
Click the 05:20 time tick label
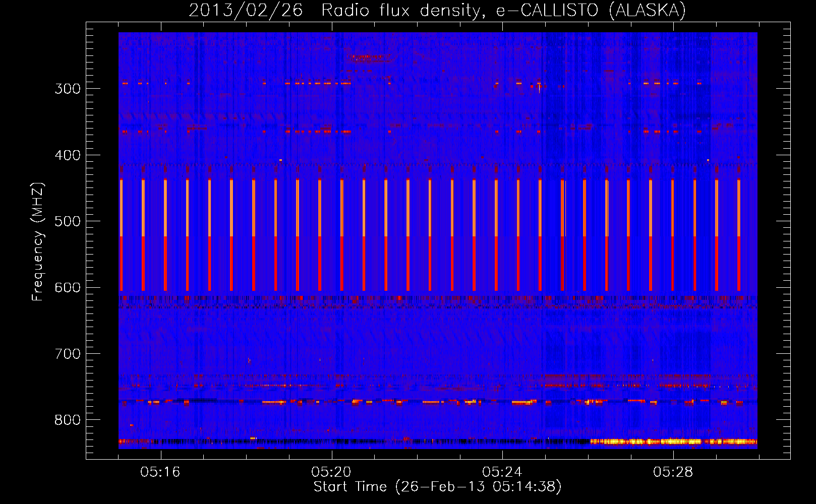(x=331, y=472)
